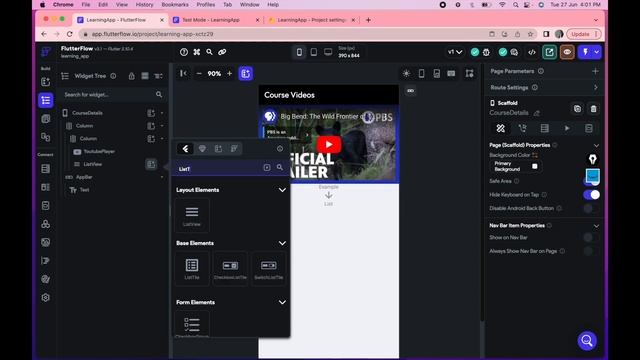Insert the ListTile base element

[192, 269]
